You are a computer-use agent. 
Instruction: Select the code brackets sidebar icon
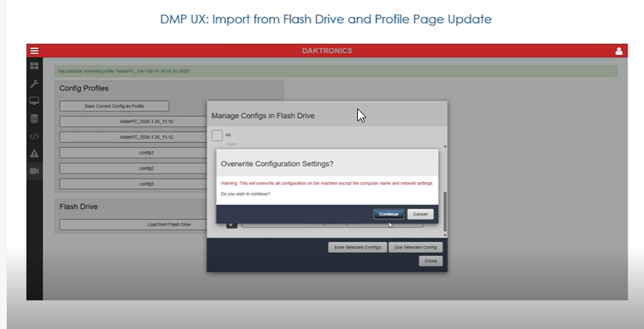click(x=34, y=136)
